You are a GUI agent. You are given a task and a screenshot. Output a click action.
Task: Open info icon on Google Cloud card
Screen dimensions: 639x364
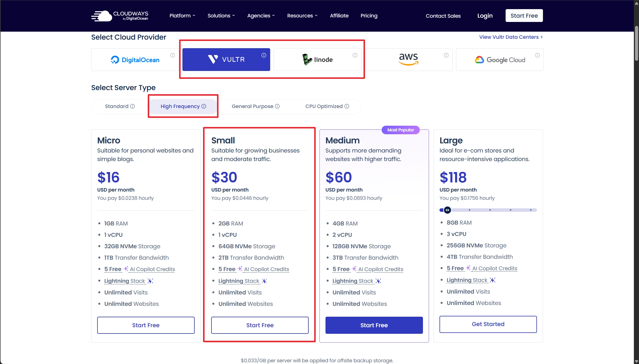(538, 55)
